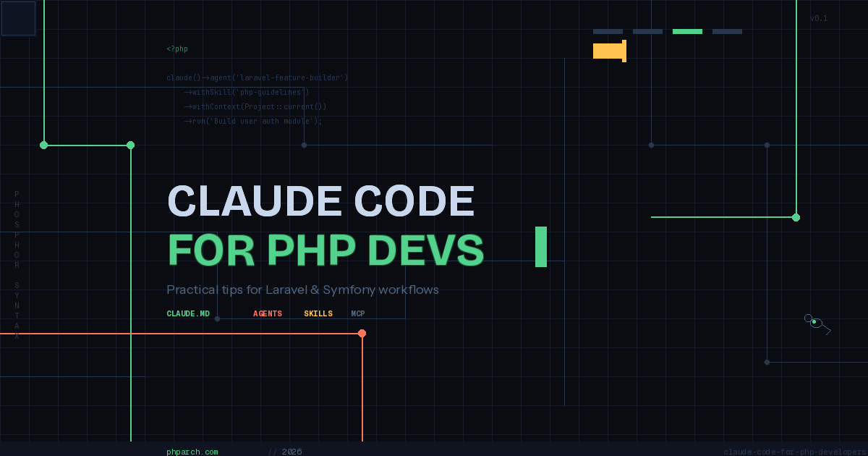Click the // 2026 text

coord(285,452)
